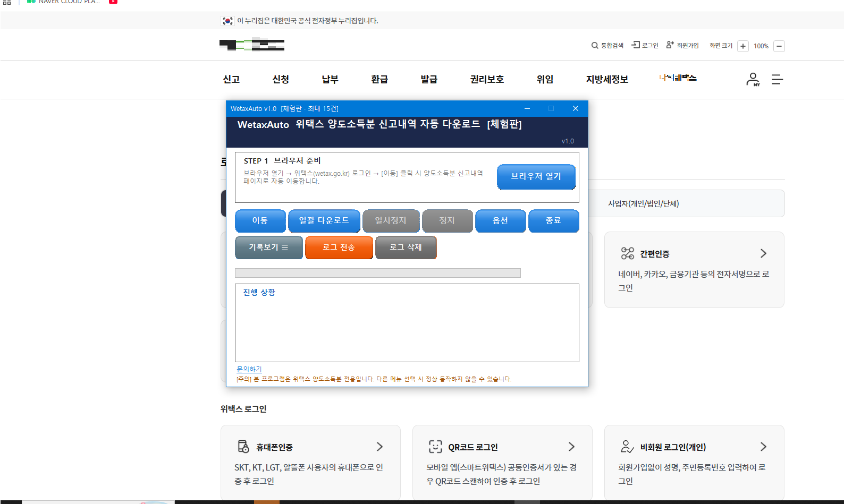844x504 pixels.
Task: Click the WetaxAuto v1.0 title bar text
Action: click(x=284, y=108)
